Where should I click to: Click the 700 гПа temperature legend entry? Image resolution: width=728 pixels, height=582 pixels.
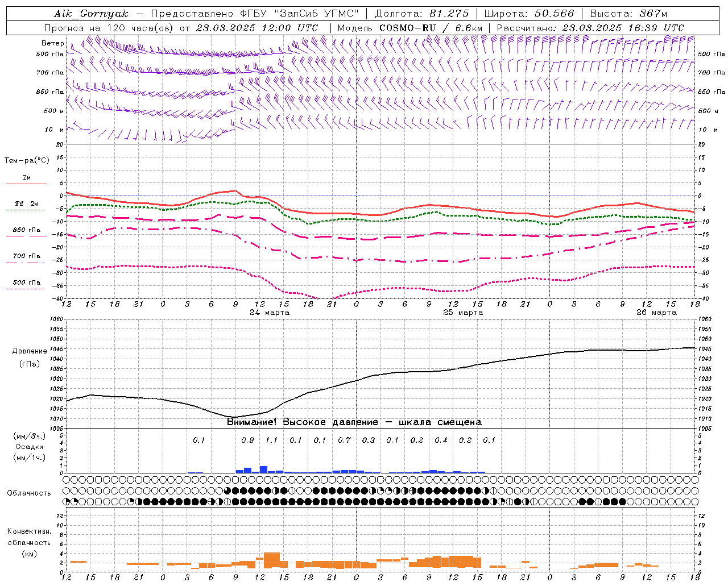point(27,256)
